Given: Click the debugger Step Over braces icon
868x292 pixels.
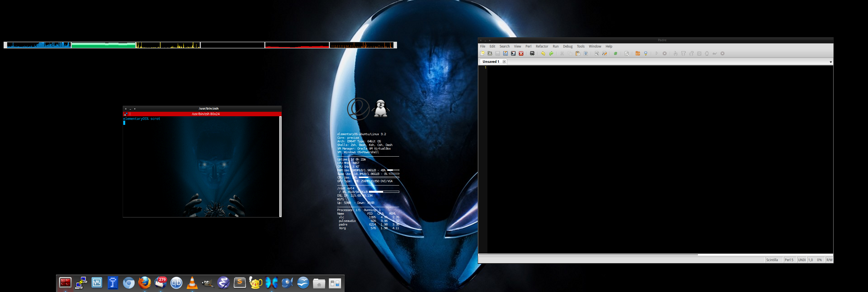Looking at the screenshot, I should pos(683,54).
